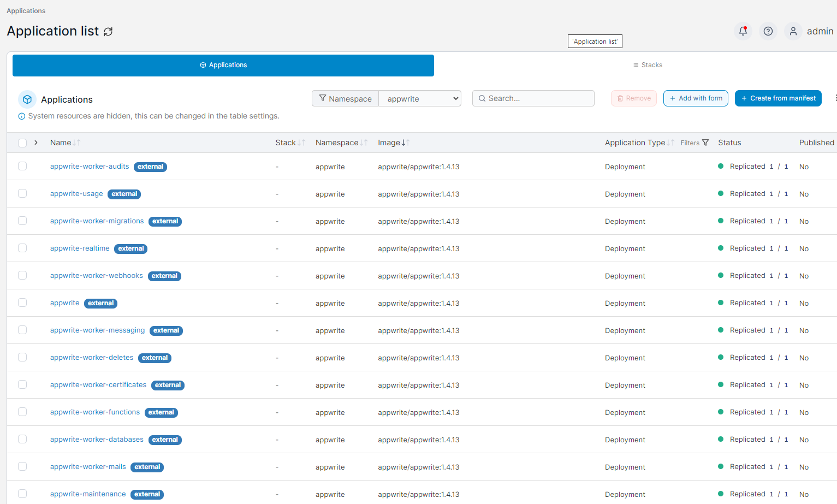Open appwrite-worker-audits application link

pyautogui.click(x=90, y=167)
